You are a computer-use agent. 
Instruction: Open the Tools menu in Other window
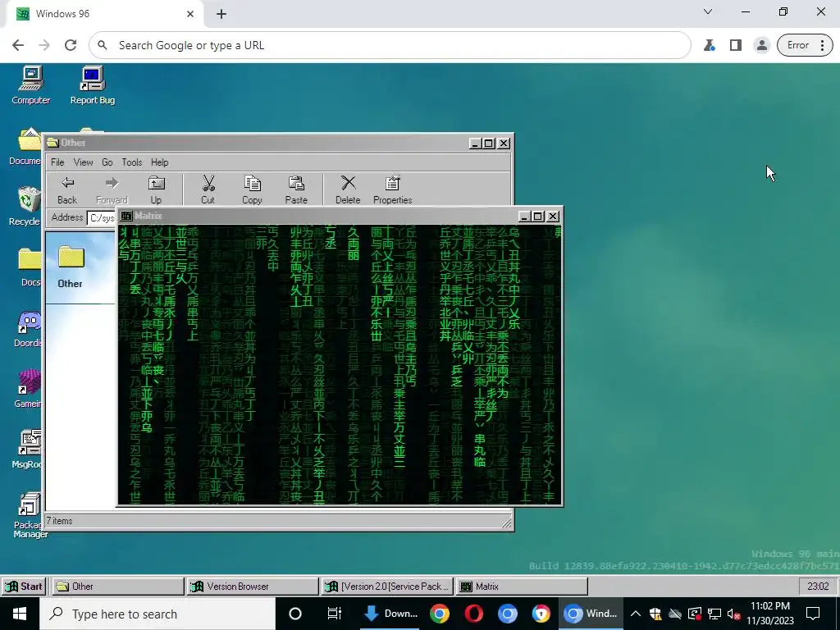pos(132,162)
